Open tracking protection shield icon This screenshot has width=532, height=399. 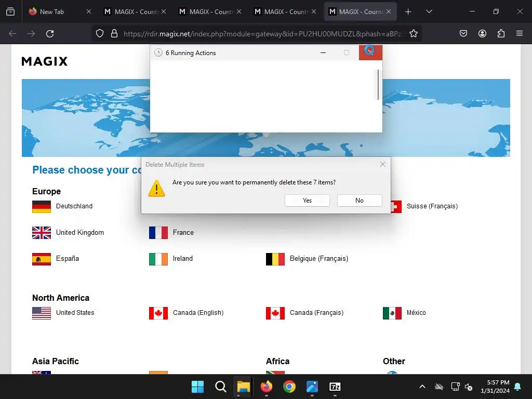coord(99,34)
